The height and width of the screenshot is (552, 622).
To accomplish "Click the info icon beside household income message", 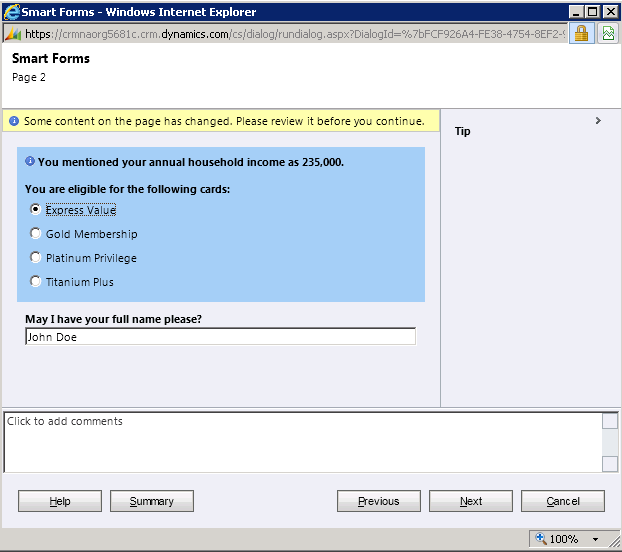I will 30,161.
